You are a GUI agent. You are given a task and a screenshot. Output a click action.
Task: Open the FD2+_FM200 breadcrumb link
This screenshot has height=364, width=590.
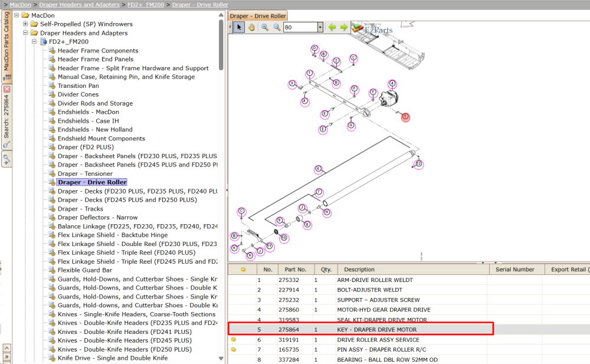146,5
